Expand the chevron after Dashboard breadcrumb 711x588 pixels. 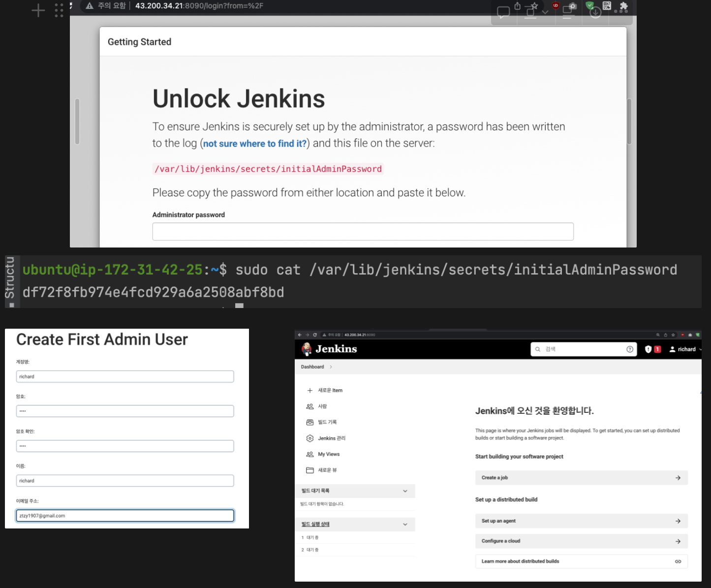tap(331, 367)
